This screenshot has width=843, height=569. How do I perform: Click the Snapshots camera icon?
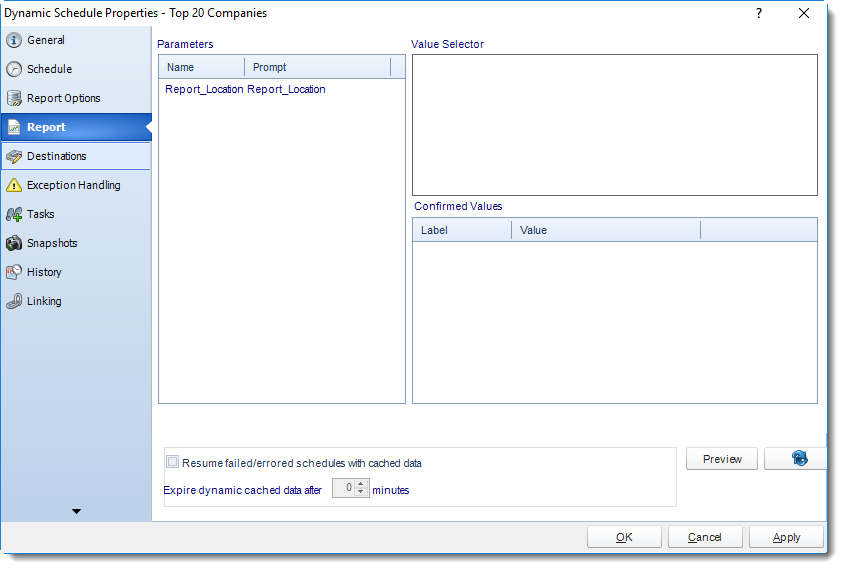[14, 244]
